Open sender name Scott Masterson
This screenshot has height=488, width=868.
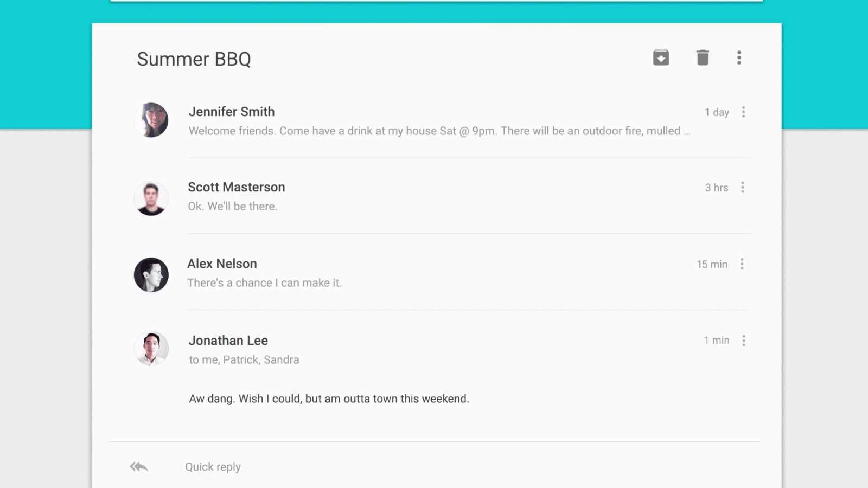coord(237,187)
